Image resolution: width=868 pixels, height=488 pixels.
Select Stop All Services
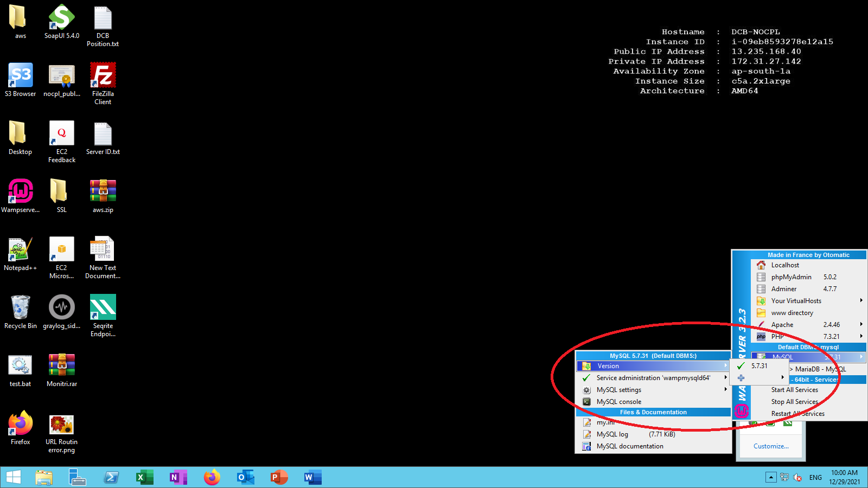(794, 402)
